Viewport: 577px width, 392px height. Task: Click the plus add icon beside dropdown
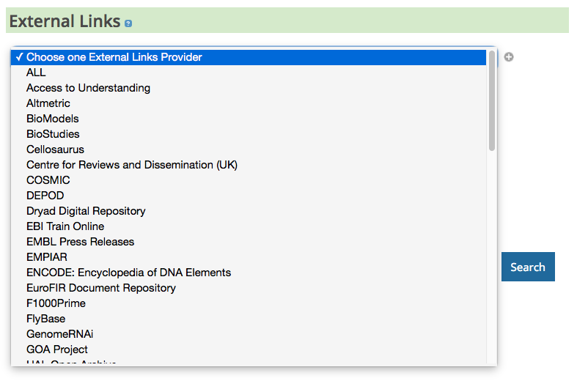tap(509, 57)
